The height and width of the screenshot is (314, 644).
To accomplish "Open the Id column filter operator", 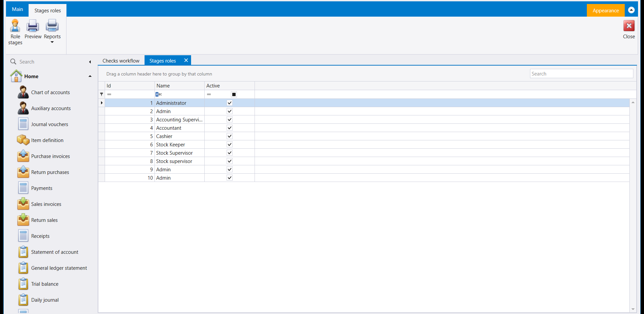I will 109,94.
